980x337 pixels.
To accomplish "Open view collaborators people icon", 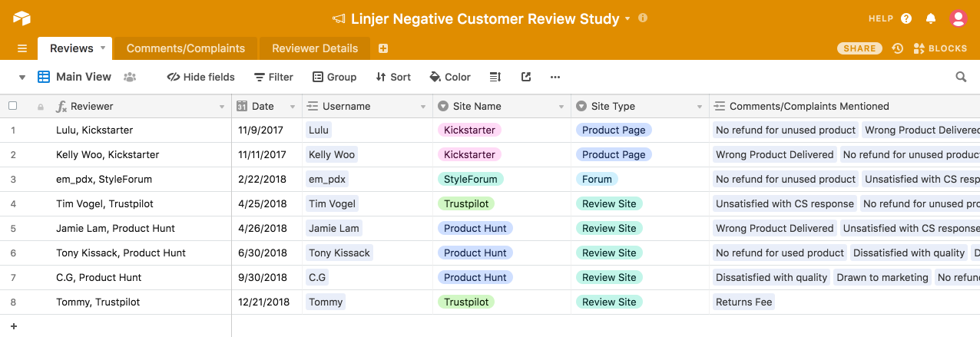I will 130,77.
